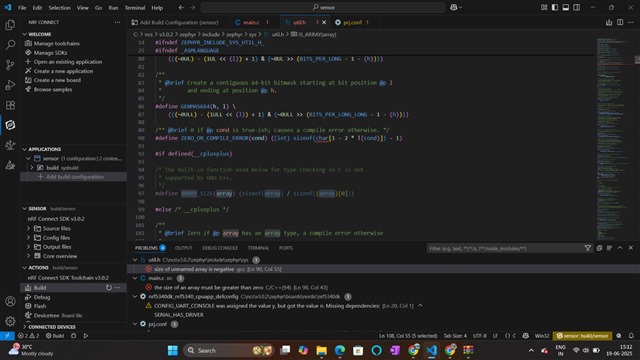The image size is (640, 360).
Task: Open the Selection menu
Action: point(59,8)
